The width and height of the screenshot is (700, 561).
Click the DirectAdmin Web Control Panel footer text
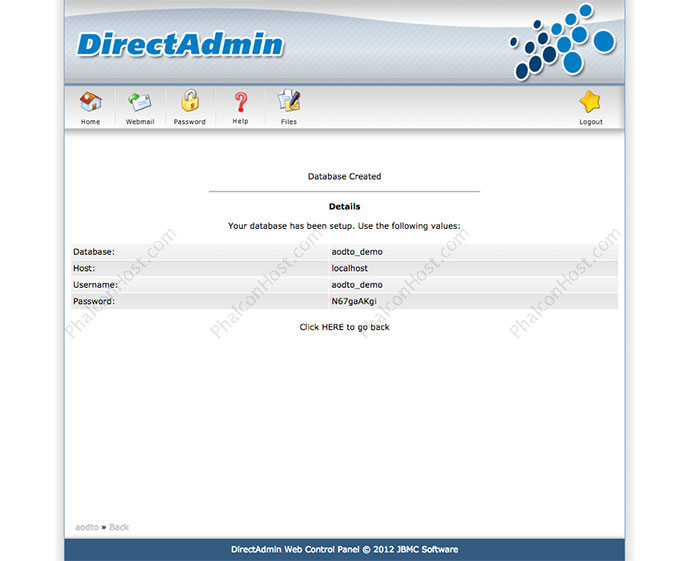(x=344, y=549)
